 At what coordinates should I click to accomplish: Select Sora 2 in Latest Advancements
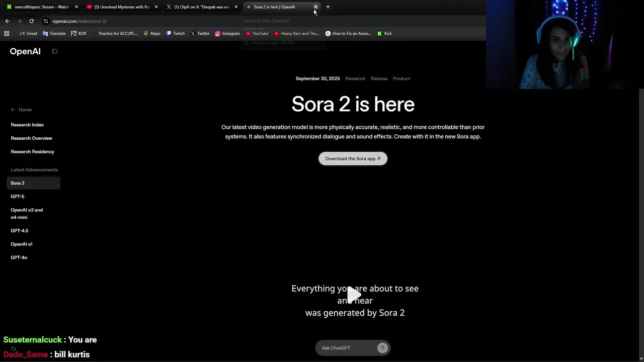(x=34, y=183)
